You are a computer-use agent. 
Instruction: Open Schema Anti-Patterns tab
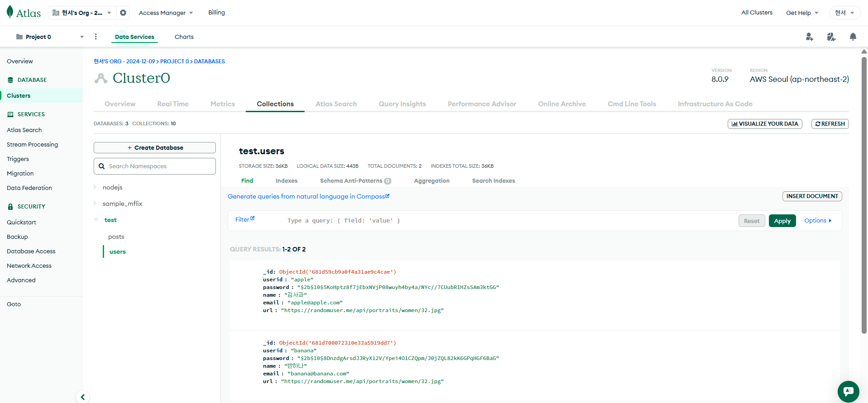pos(355,180)
